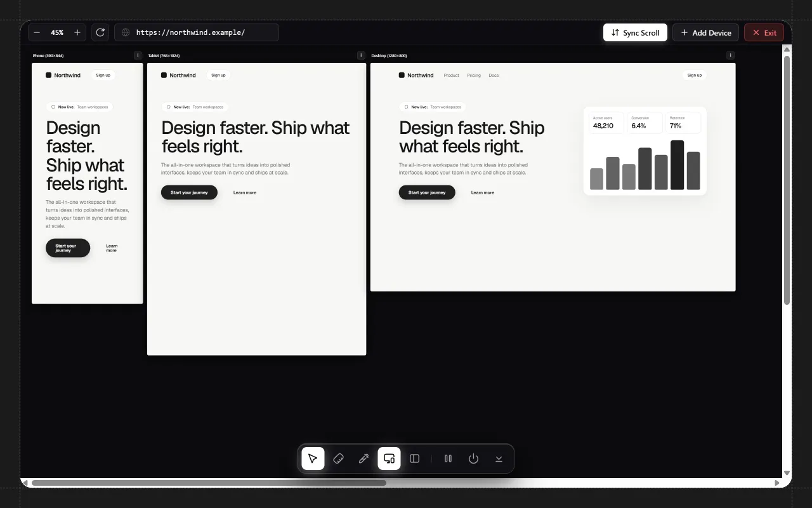Image resolution: width=812 pixels, height=508 pixels.
Task: Open Phone device options menu (three dots)
Action: (138, 55)
